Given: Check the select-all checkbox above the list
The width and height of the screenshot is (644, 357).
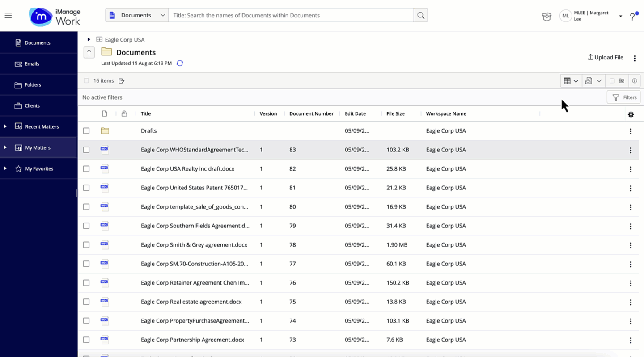Looking at the screenshot, I should pyautogui.click(x=86, y=80).
